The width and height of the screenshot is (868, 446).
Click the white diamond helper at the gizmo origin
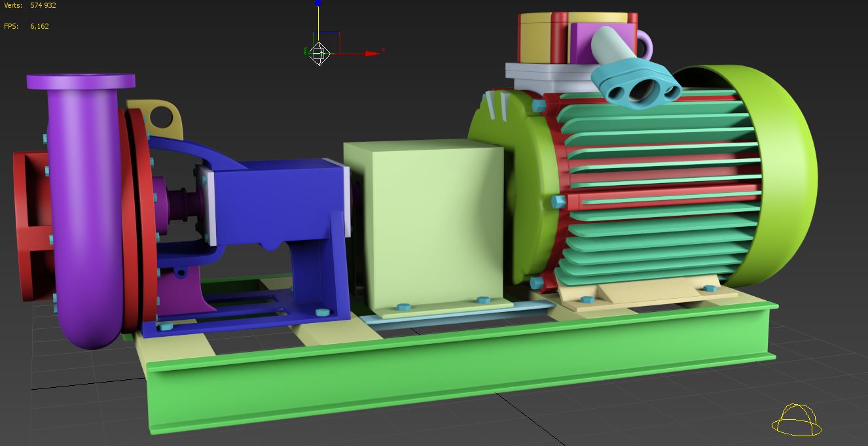pyautogui.click(x=319, y=54)
